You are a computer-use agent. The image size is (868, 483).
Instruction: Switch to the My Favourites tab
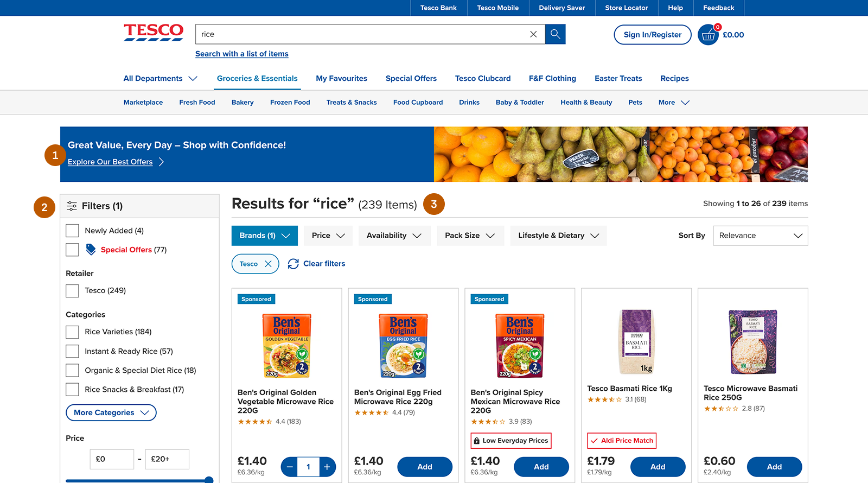341,78
